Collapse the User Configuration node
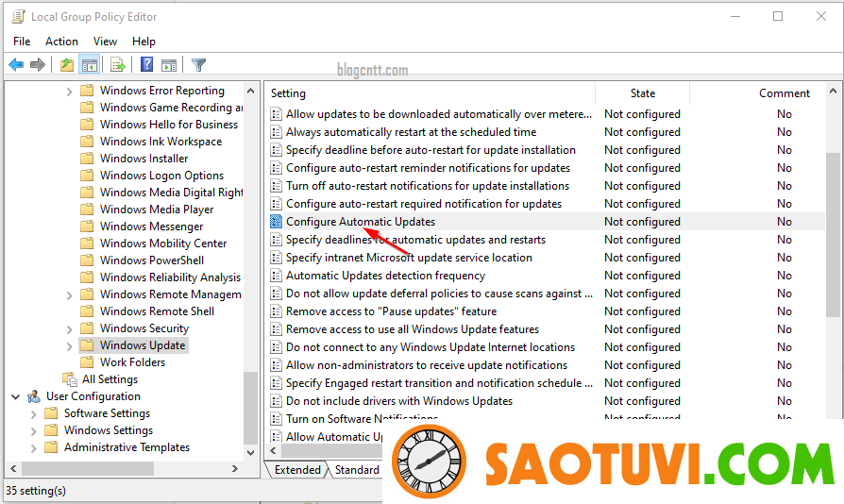The image size is (844, 504). pos(16,396)
